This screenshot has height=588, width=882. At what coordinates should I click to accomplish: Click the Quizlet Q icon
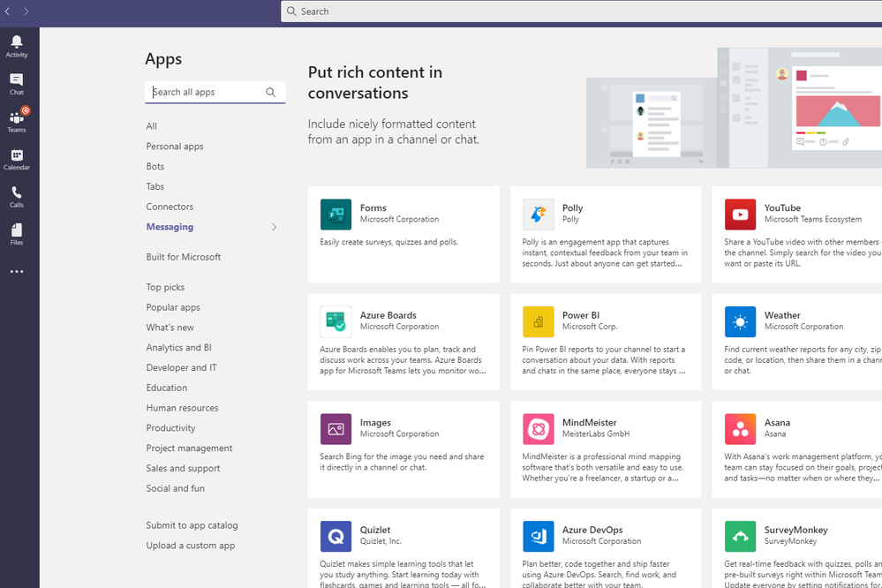click(335, 536)
